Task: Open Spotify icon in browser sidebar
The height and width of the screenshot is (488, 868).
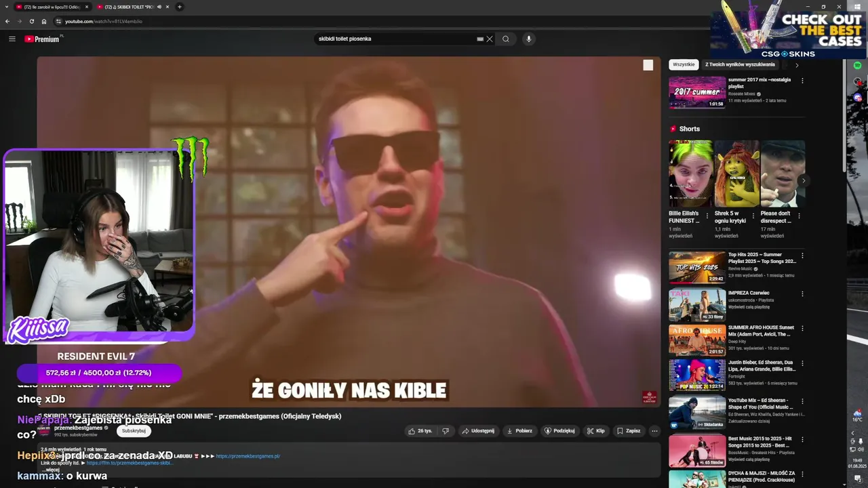Action: click(858, 65)
